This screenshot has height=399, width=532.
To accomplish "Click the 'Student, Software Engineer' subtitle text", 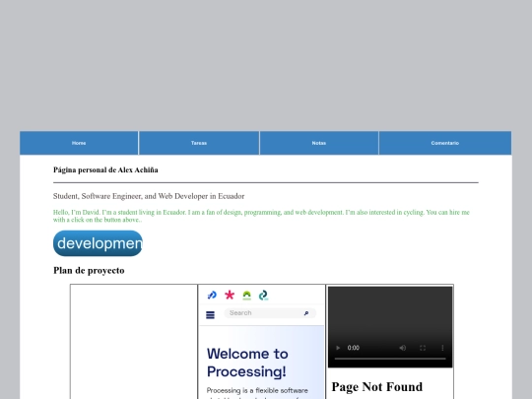I will coord(149,196).
